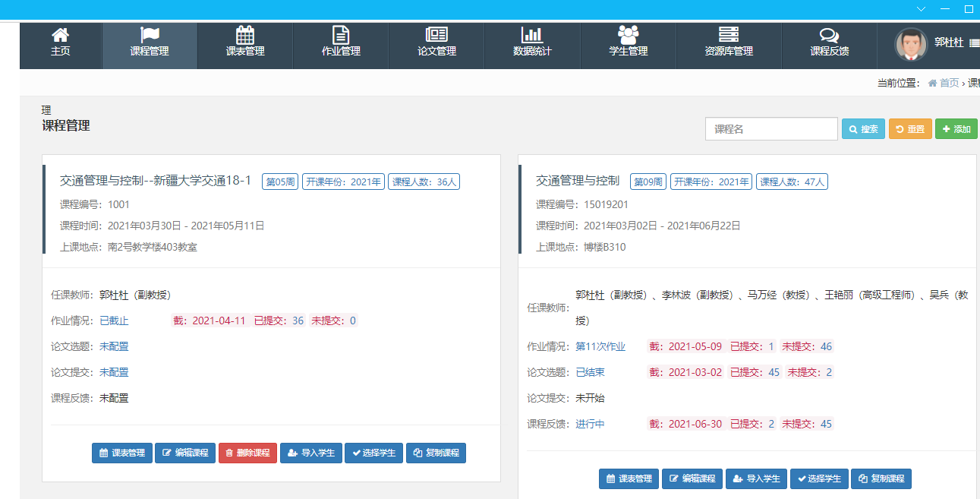Open window dropdown chevron in title bar
The width and height of the screenshot is (980, 499).
921,9
